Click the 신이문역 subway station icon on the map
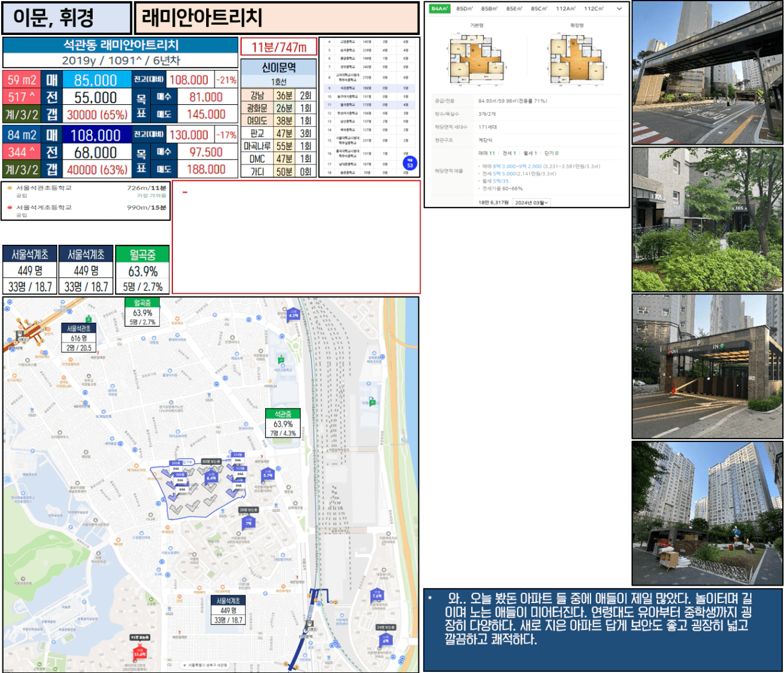The width and height of the screenshot is (784, 673). tap(310, 623)
